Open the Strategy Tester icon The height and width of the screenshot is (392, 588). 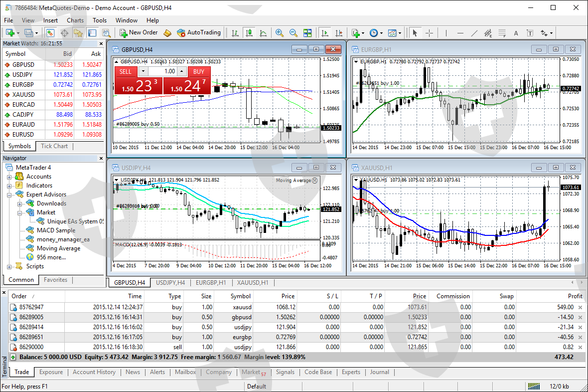(106, 33)
